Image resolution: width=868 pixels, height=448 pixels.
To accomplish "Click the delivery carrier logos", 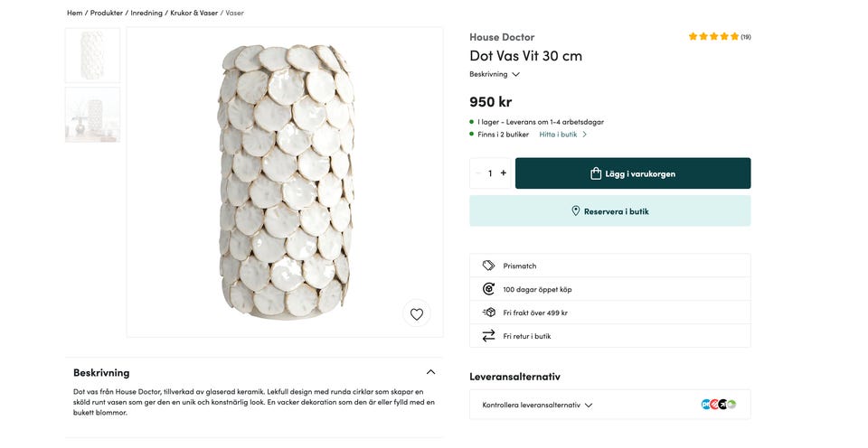I will (x=718, y=405).
